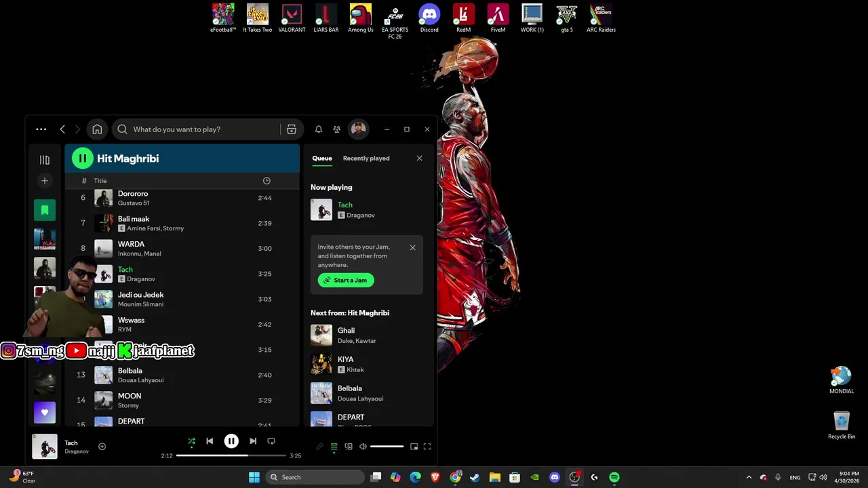Image resolution: width=868 pixels, height=488 pixels.
Task: Seek within the song progress bar
Action: 232,455
